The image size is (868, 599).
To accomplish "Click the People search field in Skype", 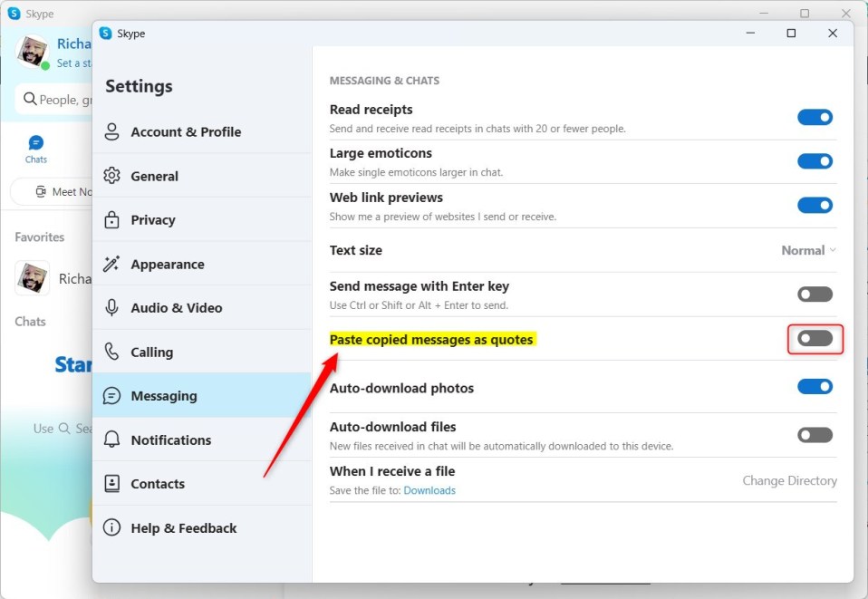I will (x=54, y=100).
